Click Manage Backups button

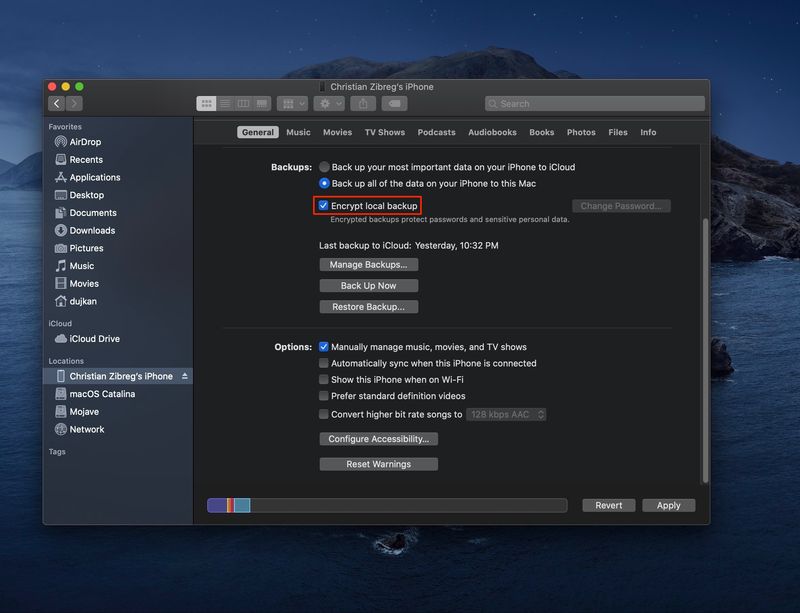[x=368, y=264]
